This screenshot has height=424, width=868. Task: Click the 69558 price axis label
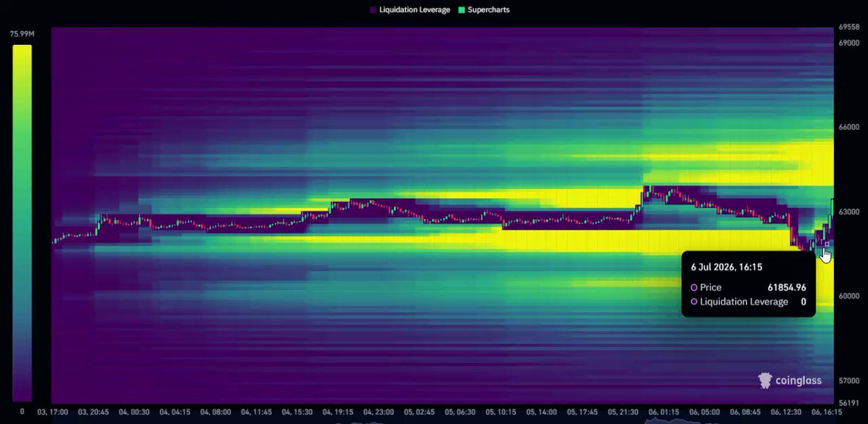click(x=848, y=27)
